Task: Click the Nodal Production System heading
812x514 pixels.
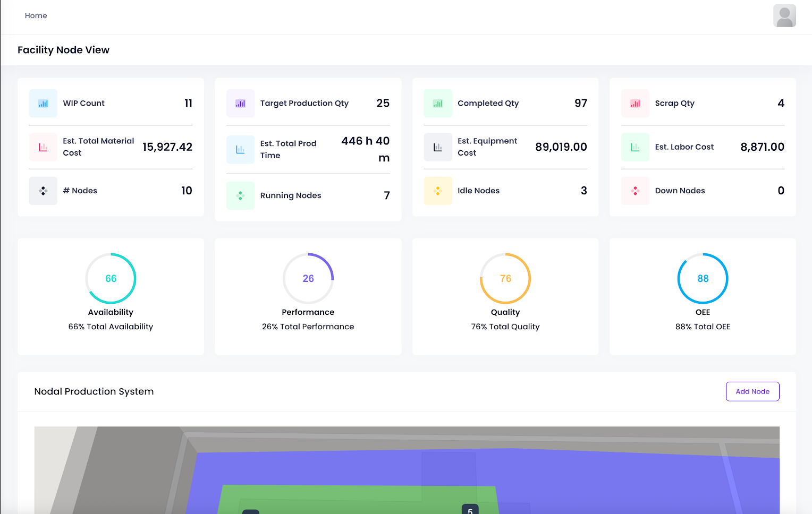Action: 94,391
